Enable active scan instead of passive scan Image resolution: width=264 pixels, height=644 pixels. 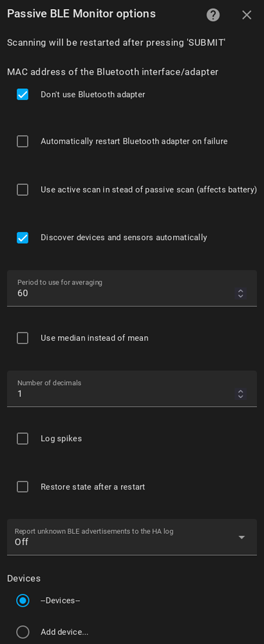coord(23,190)
